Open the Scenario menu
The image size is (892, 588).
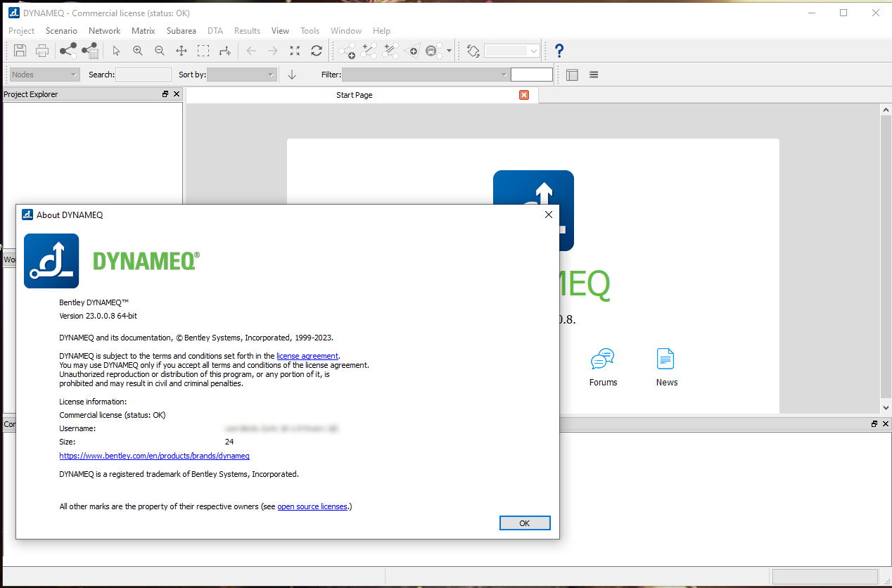tap(62, 31)
